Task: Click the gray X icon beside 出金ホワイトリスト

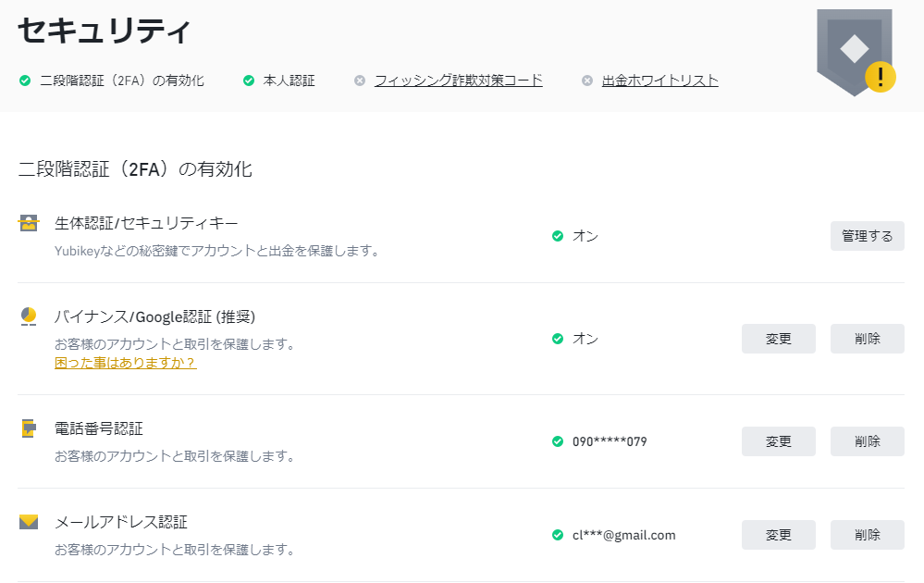Action: coord(587,81)
